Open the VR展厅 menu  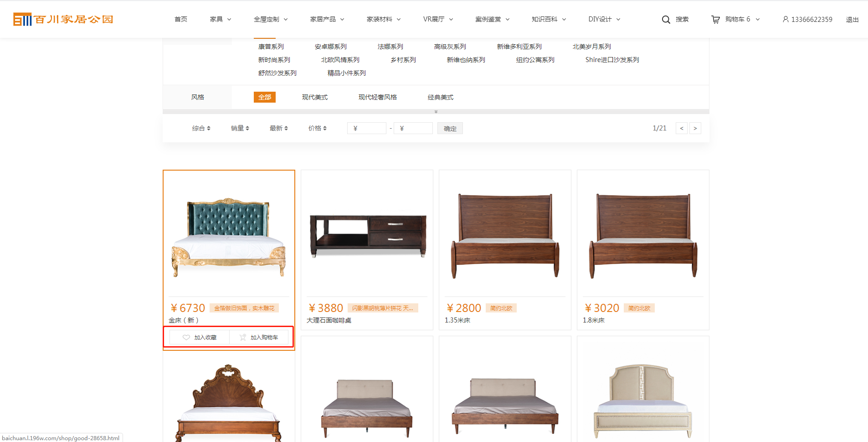[x=438, y=19]
